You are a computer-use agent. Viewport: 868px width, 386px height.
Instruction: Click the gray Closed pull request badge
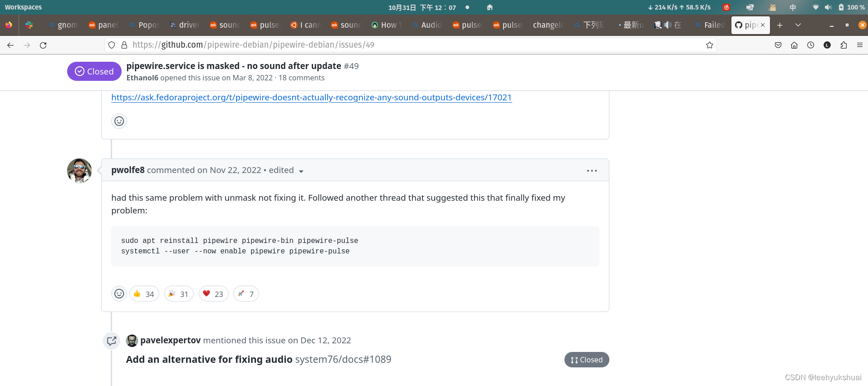coord(587,360)
